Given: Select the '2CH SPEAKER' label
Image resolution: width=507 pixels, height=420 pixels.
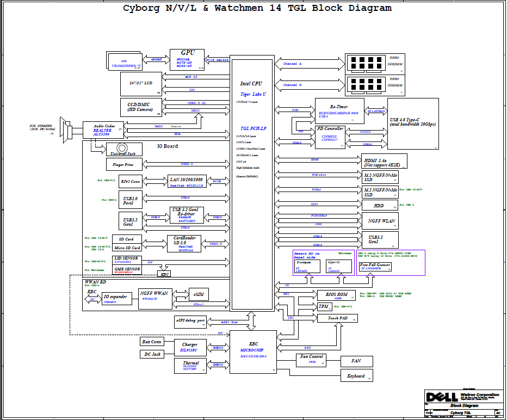Looking at the screenshot, I should click(x=41, y=126).
